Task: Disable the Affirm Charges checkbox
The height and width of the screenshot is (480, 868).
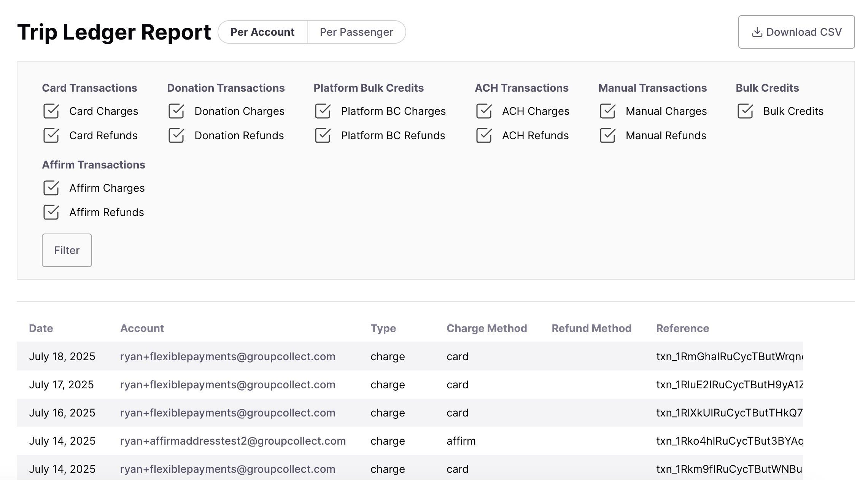Action: pyautogui.click(x=51, y=188)
